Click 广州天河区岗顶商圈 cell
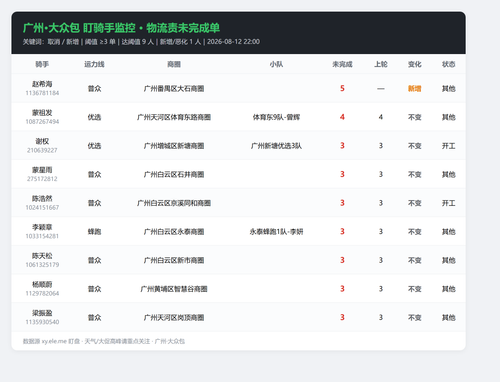500x382 pixels. [174, 318]
